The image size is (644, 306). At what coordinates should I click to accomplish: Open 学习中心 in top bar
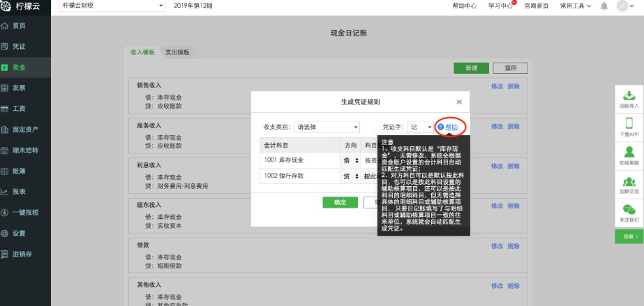500,6
